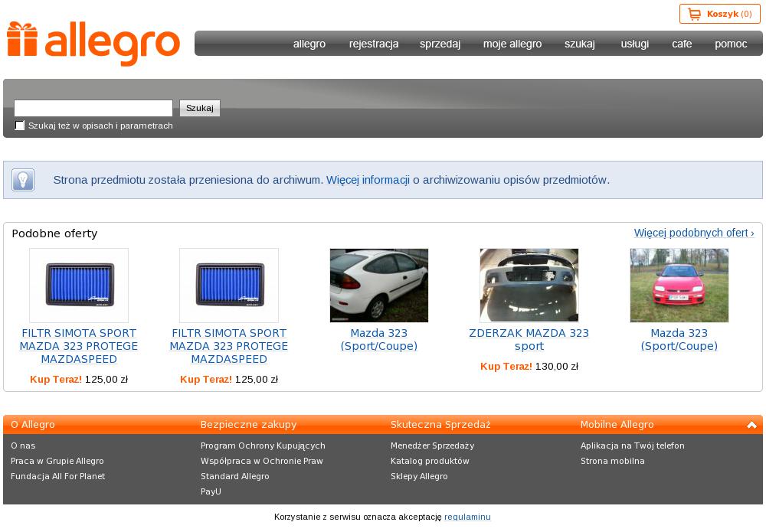Click the O Allegro footer heading
Viewport: 766px width, 532px height.
33,425
